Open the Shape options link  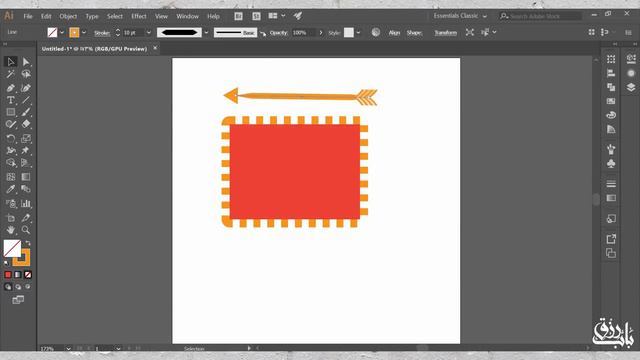point(414,33)
